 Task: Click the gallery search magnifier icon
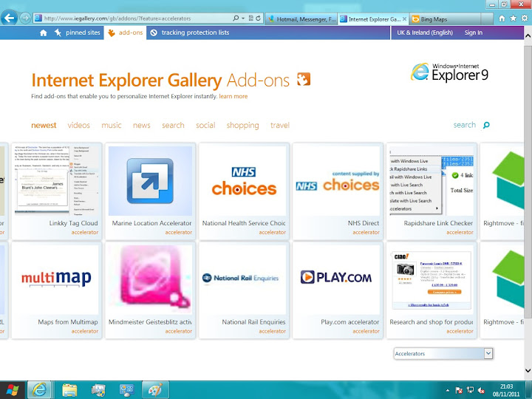(486, 125)
